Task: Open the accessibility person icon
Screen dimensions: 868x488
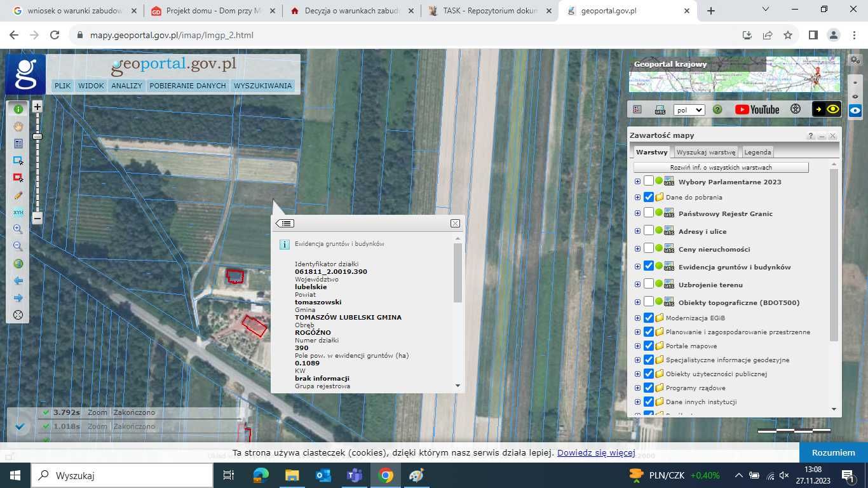Action: pos(796,109)
